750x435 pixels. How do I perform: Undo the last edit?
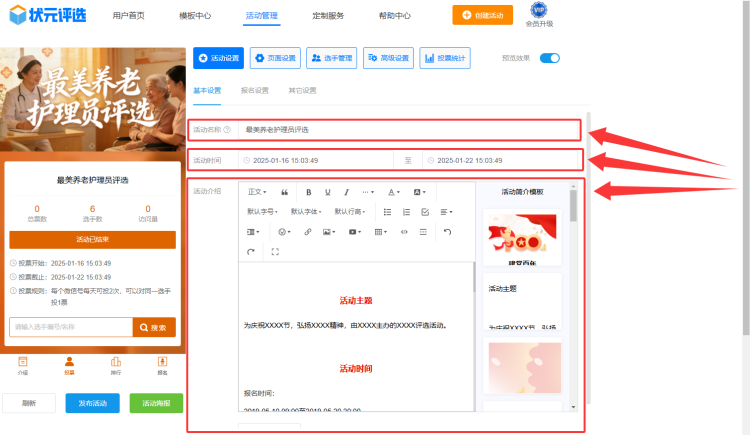[x=447, y=232]
